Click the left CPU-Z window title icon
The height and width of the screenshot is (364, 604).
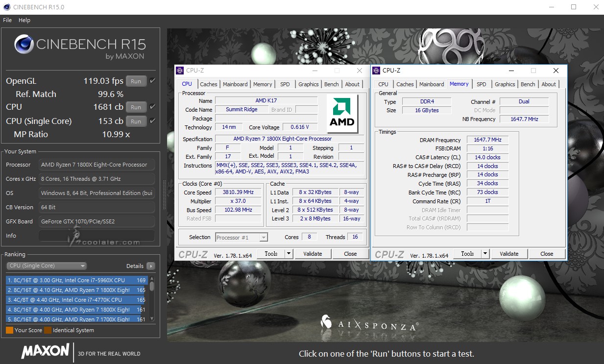click(x=180, y=71)
